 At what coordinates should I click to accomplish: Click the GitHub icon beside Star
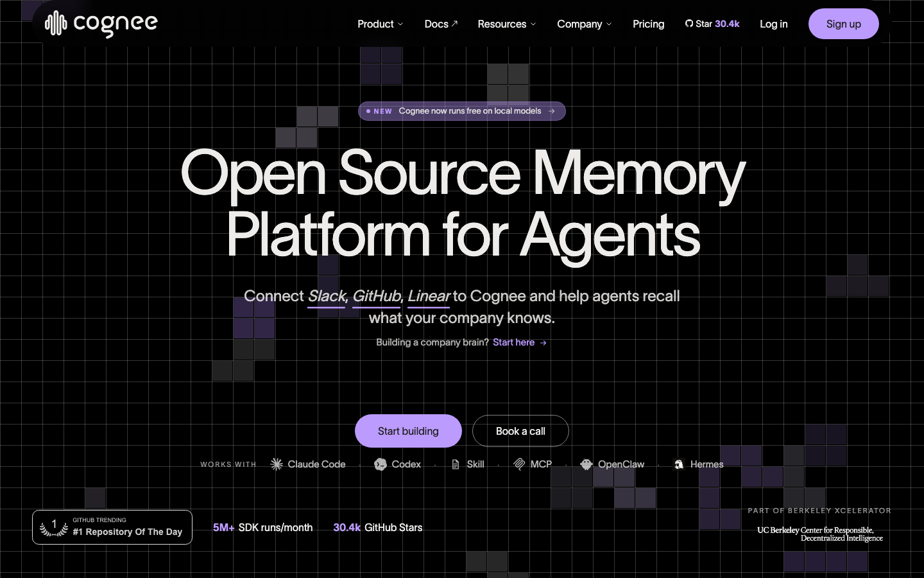pos(689,24)
